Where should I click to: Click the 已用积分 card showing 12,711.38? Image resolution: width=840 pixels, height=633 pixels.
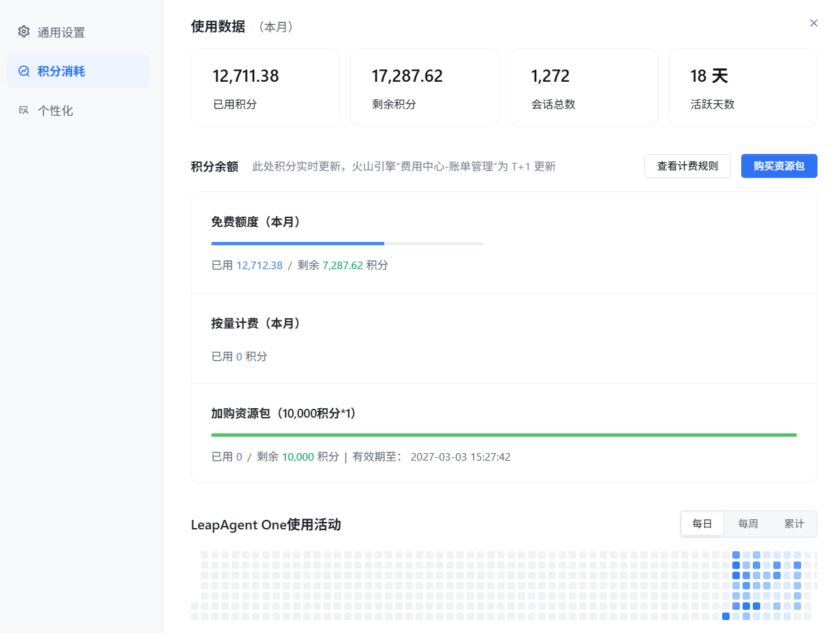click(x=265, y=87)
